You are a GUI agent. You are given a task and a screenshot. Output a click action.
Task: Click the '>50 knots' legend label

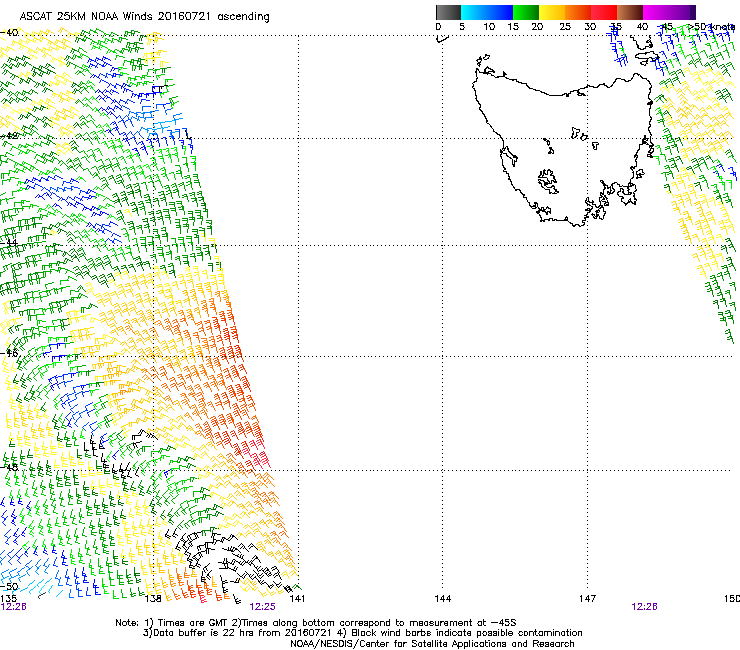[x=711, y=27]
